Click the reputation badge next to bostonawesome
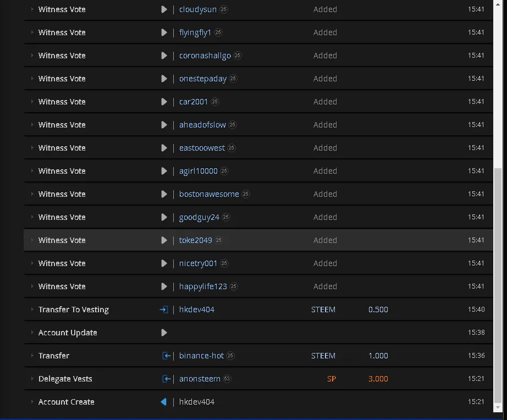Viewport: 507px width, 420px height. point(246,194)
